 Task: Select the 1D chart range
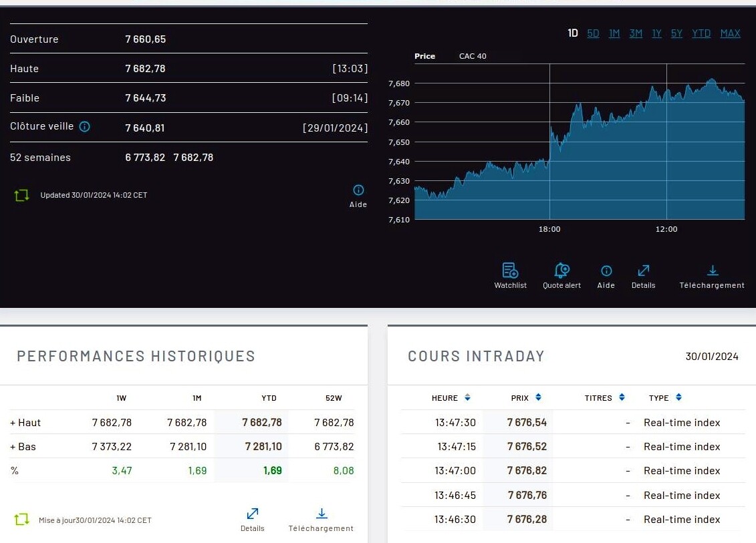point(572,33)
